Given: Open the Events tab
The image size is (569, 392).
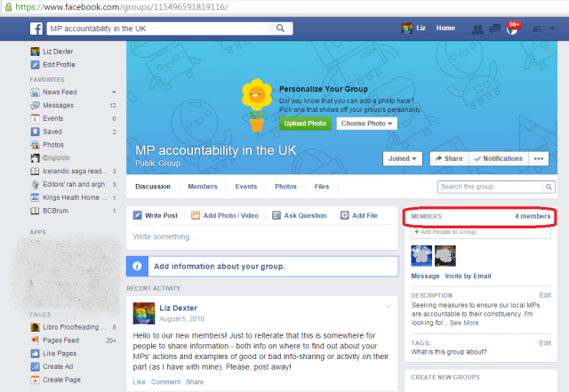Looking at the screenshot, I should click(x=246, y=187).
